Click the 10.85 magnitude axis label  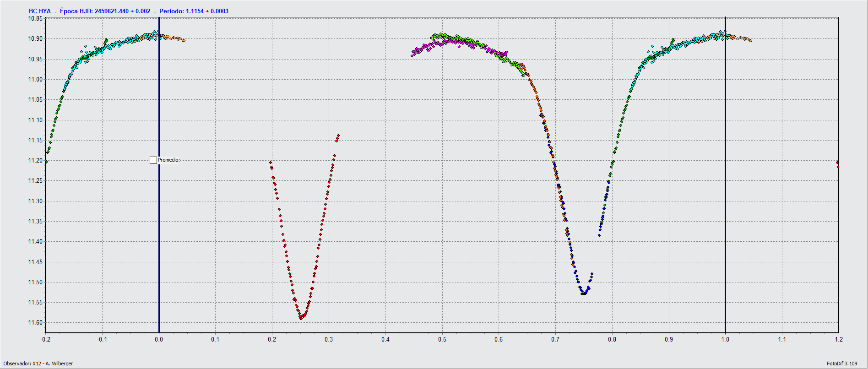(x=35, y=19)
